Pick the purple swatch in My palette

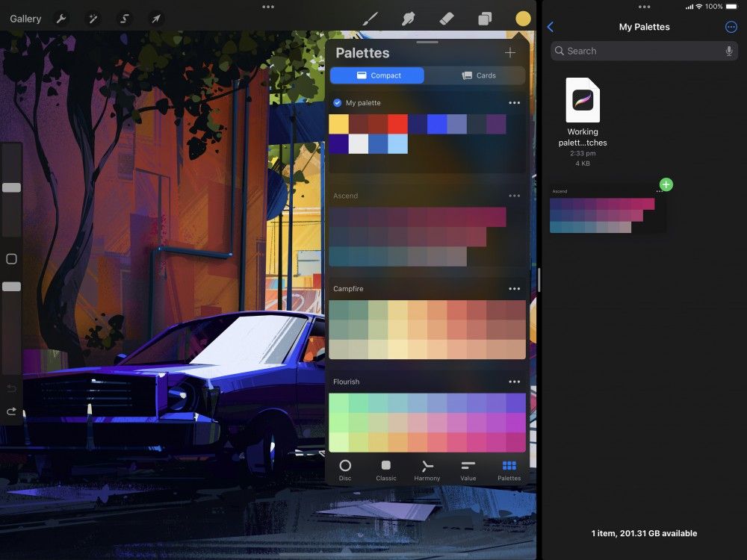496,124
